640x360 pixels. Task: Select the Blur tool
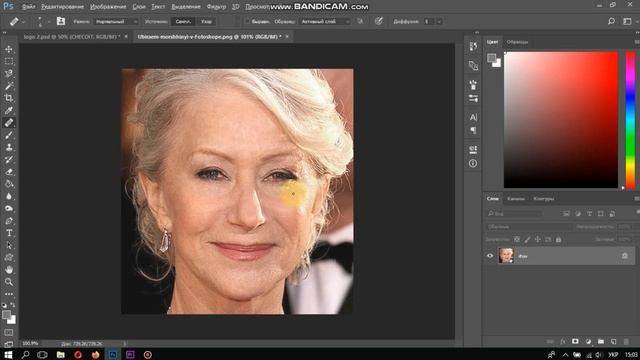(x=9, y=196)
